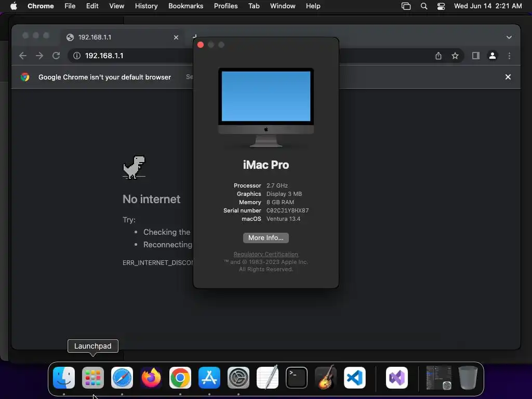Image resolution: width=532 pixels, height=399 pixels.
Task: Launch GarageBand from the Dock
Action: point(326,378)
